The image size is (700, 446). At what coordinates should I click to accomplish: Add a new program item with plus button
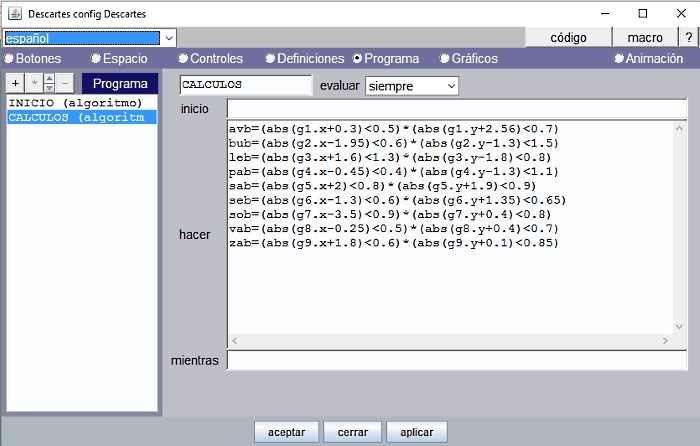tap(15, 83)
